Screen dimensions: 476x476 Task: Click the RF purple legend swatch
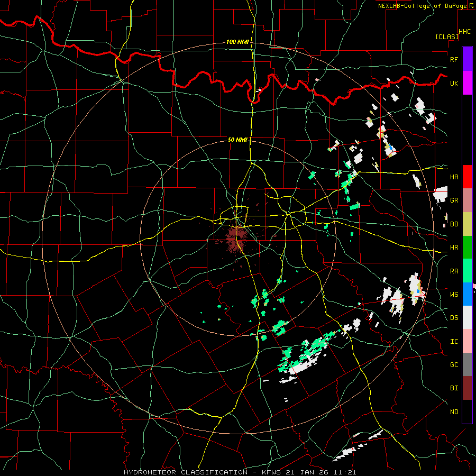(x=467, y=59)
